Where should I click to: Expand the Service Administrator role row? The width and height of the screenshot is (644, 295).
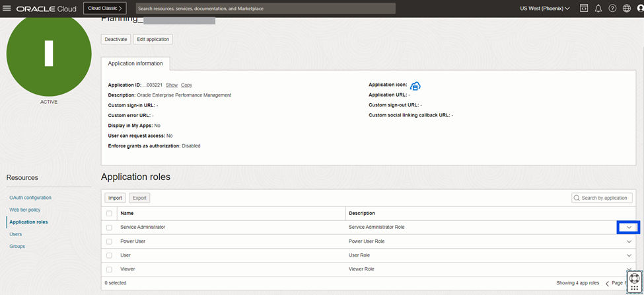629,228
